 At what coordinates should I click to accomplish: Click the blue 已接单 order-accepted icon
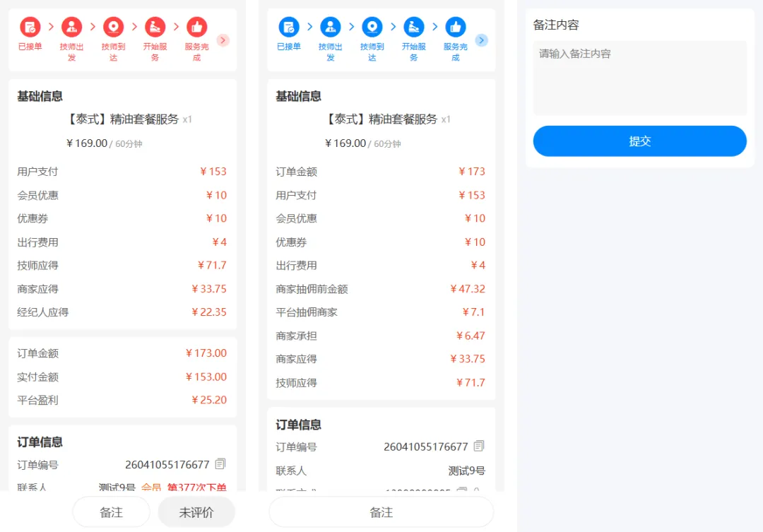pyautogui.click(x=288, y=28)
